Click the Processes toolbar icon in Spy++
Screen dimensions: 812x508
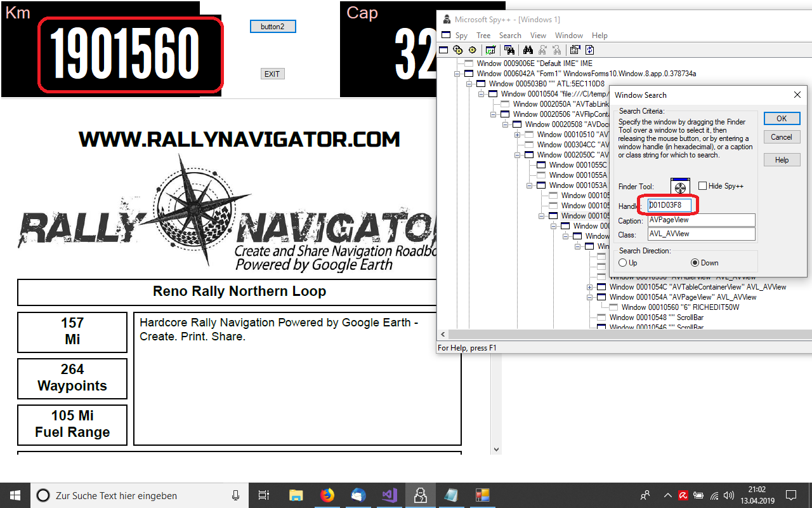click(x=458, y=50)
